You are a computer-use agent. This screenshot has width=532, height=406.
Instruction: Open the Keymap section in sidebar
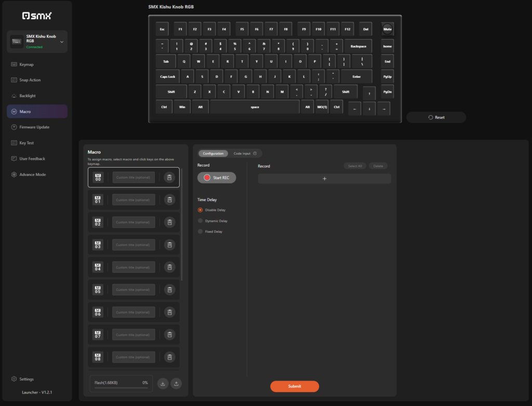(26, 64)
